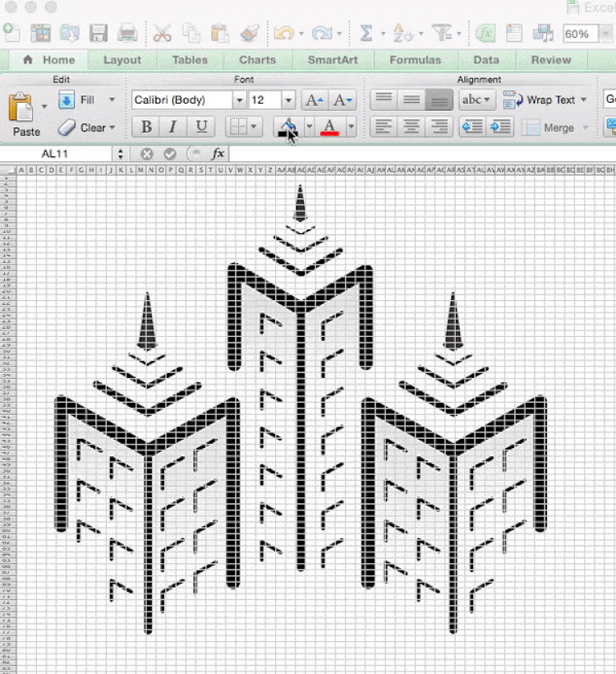Expand the font size dropdown arrow

pos(287,100)
